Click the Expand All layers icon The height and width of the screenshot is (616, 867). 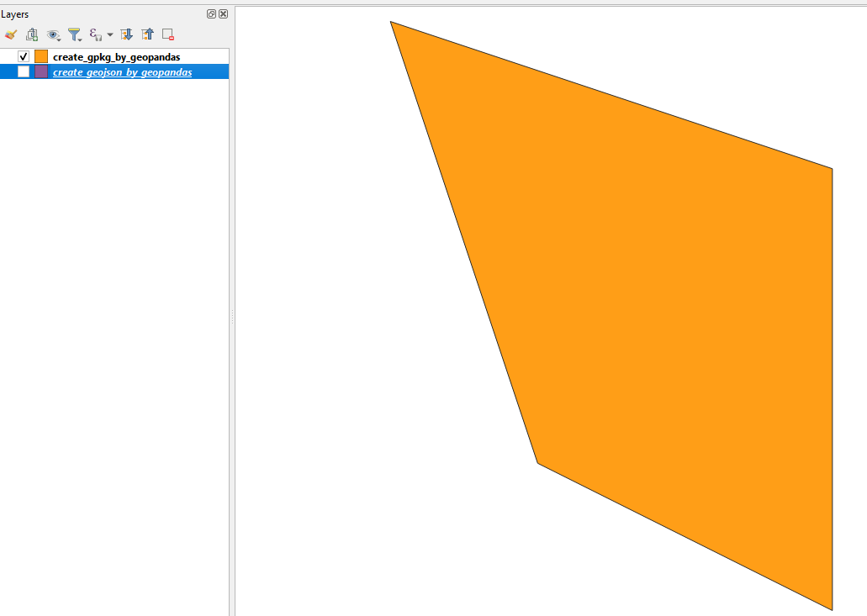(x=127, y=34)
